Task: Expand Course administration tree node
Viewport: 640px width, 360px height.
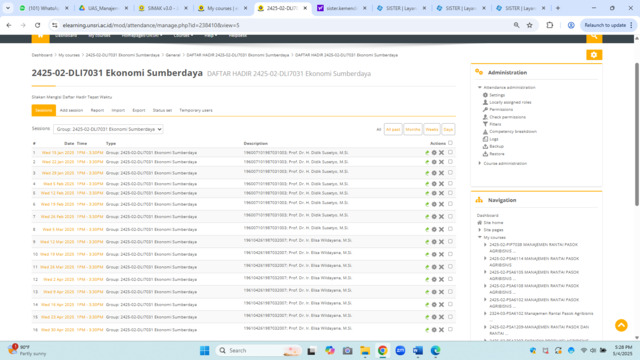Action: (480, 163)
